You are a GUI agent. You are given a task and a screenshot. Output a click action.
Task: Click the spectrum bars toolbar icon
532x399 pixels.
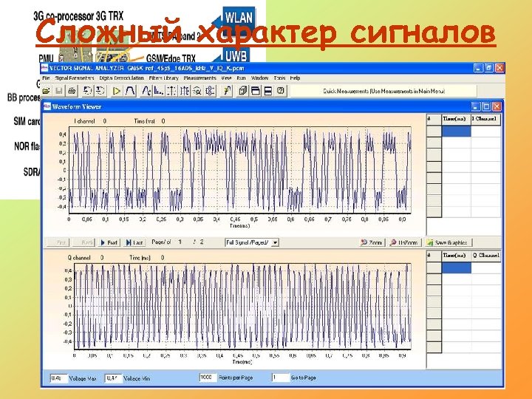click(x=158, y=91)
